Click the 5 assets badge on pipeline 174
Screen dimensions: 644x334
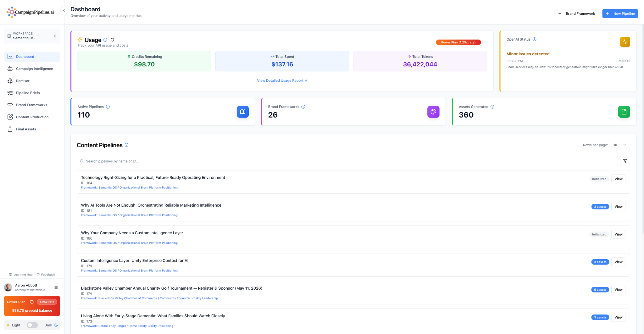(600, 290)
